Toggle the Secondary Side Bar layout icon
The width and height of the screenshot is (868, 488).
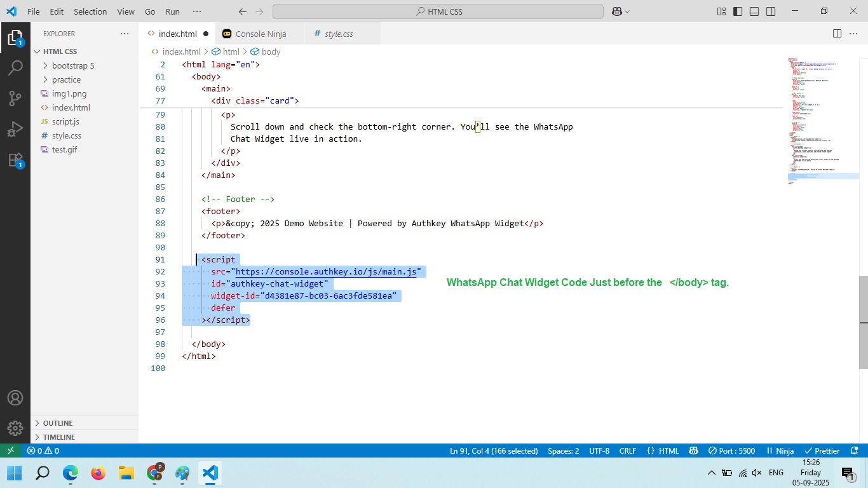[771, 11]
